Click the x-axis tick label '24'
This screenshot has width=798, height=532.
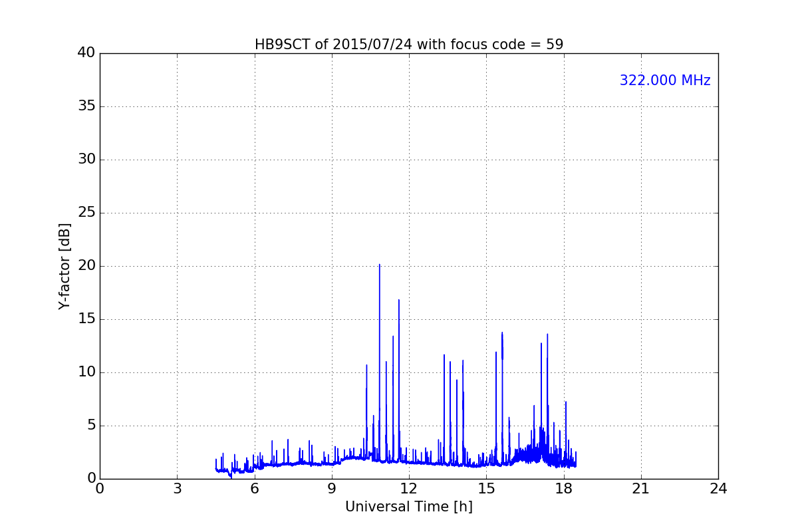718,489
